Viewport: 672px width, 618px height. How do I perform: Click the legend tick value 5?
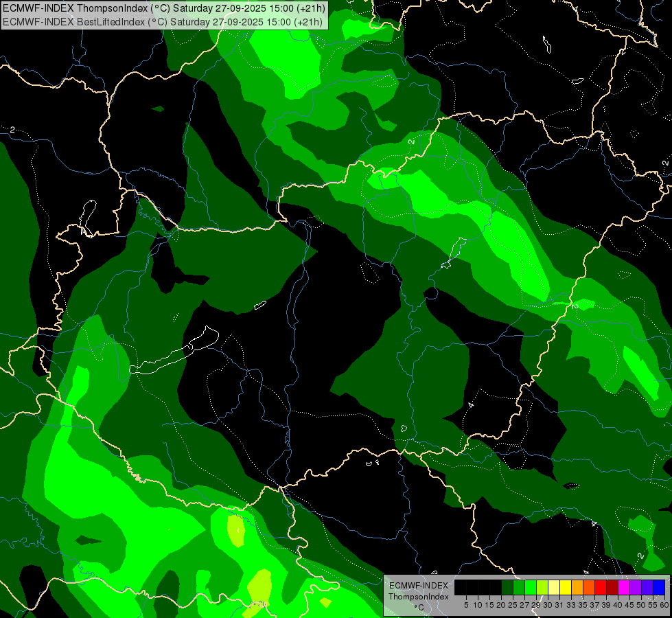pyautogui.click(x=466, y=605)
